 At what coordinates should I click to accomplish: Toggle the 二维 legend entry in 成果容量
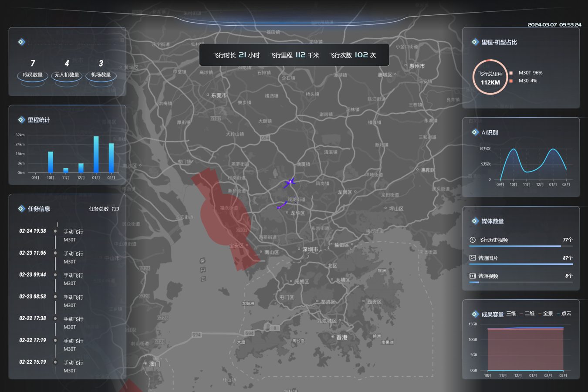click(527, 314)
